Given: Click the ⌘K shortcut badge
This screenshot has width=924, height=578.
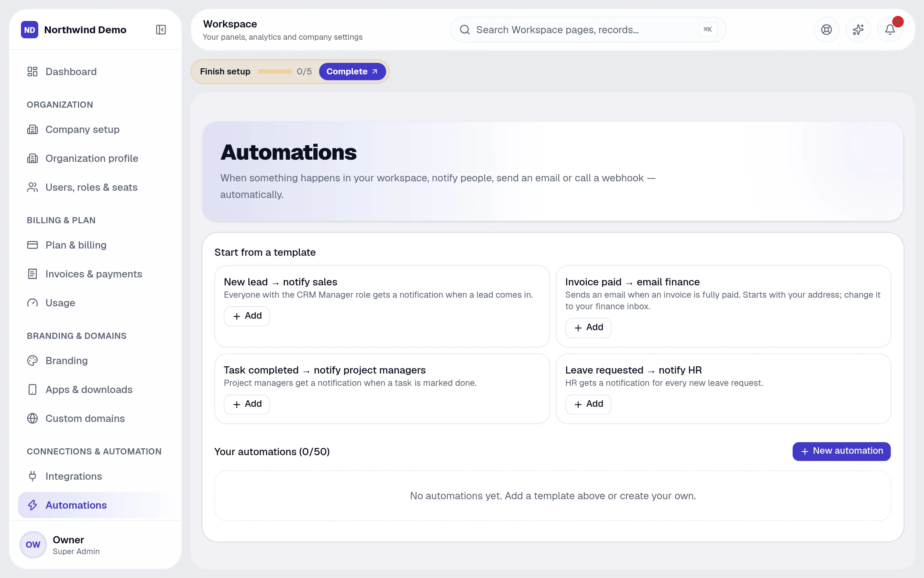Looking at the screenshot, I should 707,29.
